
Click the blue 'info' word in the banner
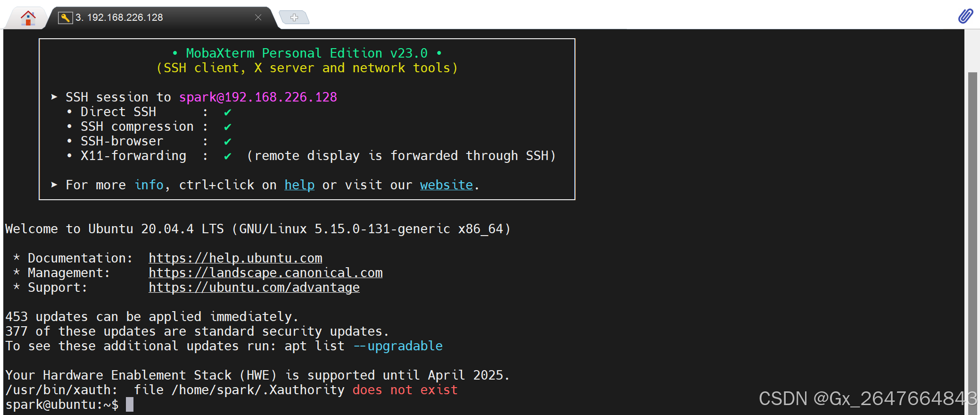coord(149,185)
